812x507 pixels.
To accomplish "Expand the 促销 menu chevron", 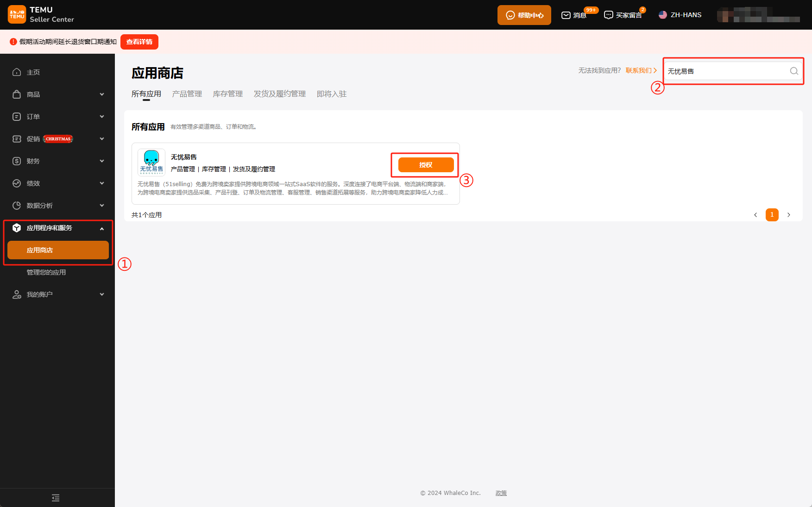I will coord(102,139).
